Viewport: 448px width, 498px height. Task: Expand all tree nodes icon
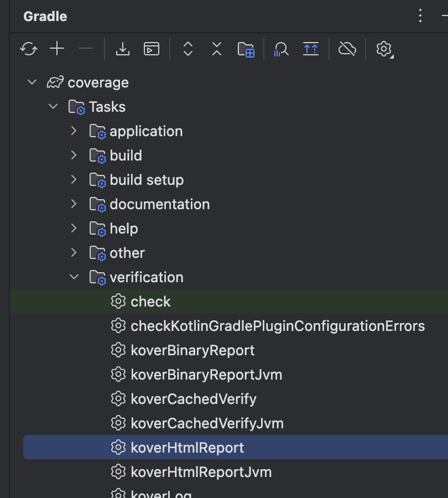188,49
